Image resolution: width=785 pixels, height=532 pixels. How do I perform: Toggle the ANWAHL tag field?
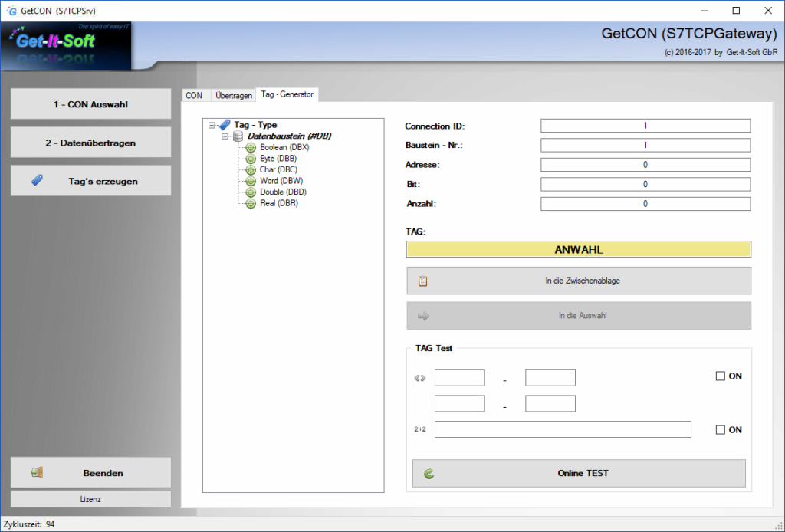(x=578, y=249)
